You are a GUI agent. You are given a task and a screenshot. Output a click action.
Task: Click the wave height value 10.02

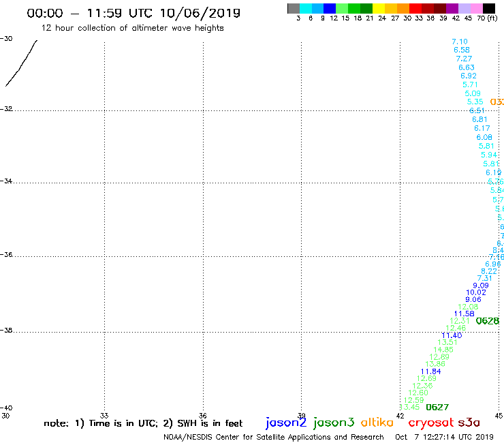476,292
